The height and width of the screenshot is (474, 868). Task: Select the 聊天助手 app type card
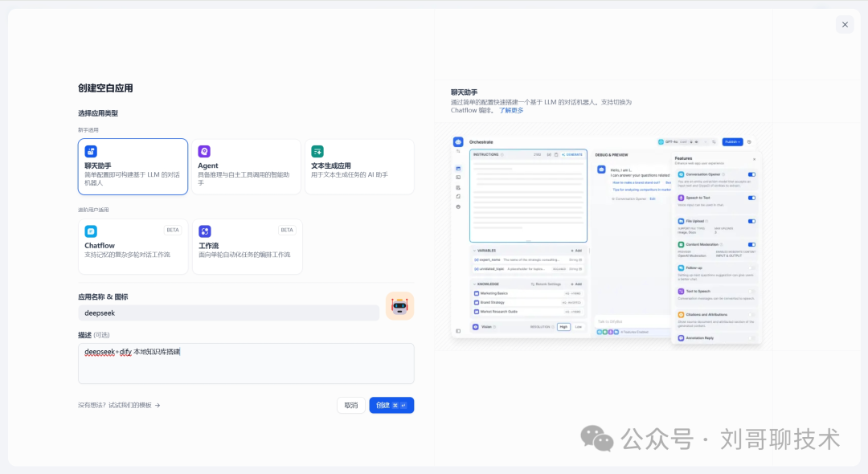point(133,166)
